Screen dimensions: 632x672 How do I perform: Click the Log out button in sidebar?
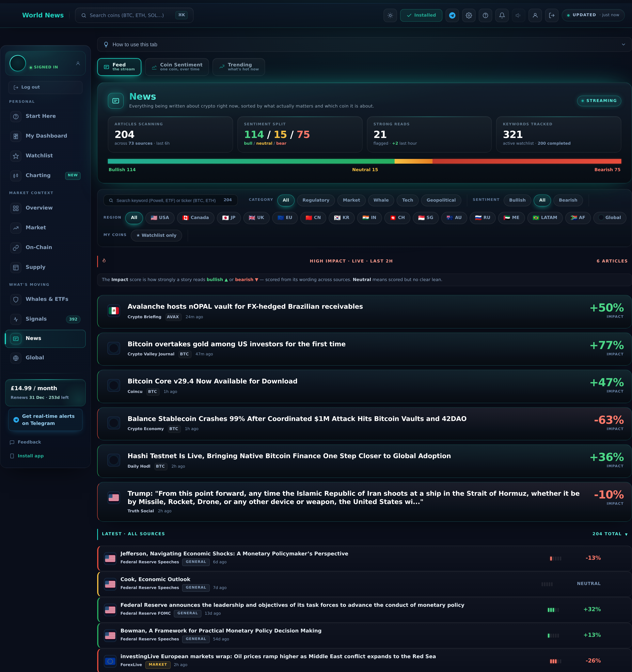[45, 87]
